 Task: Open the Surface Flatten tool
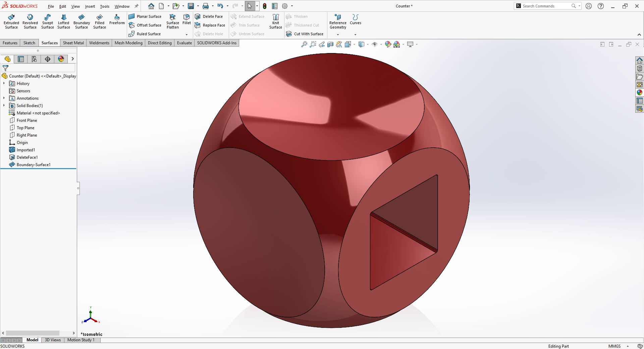pyautogui.click(x=172, y=21)
